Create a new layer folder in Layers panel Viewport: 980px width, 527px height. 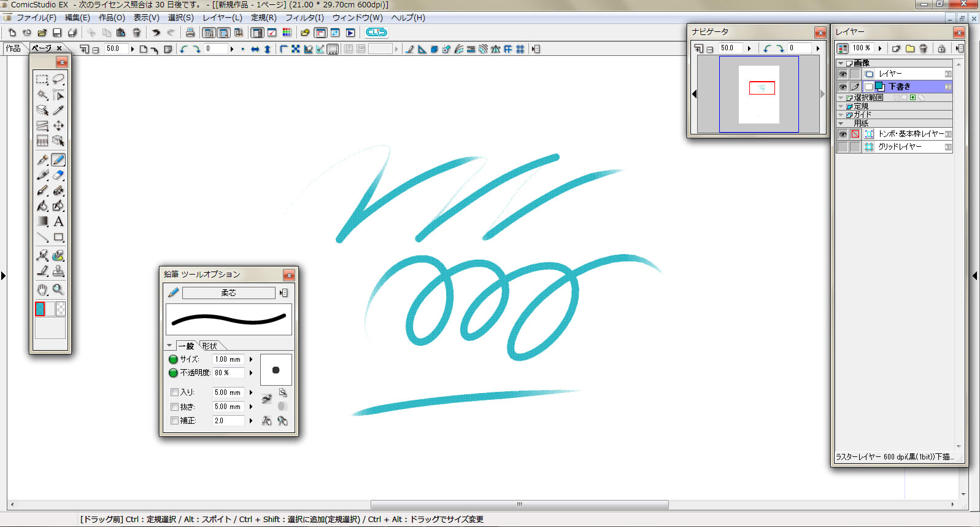pyautogui.click(x=910, y=49)
